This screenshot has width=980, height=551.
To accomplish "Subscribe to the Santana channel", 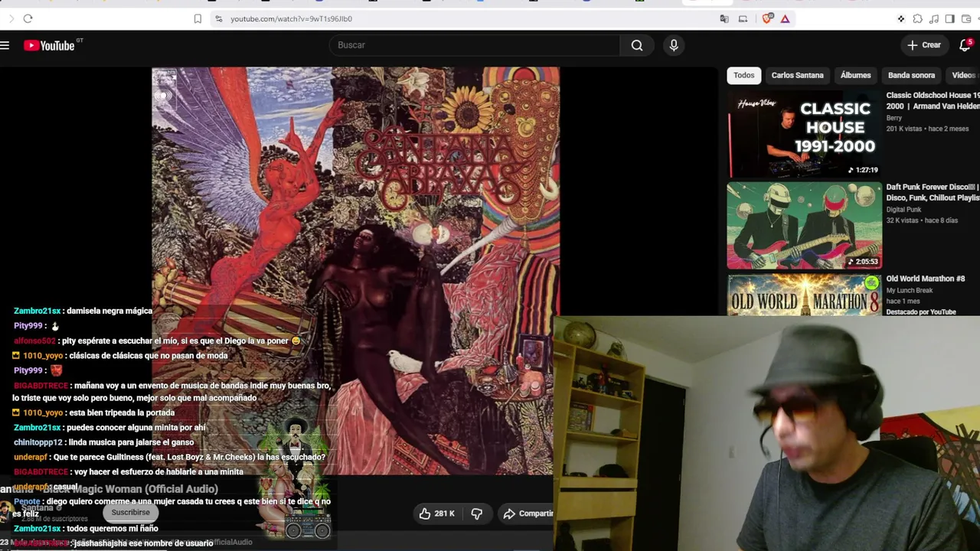I will point(131,512).
